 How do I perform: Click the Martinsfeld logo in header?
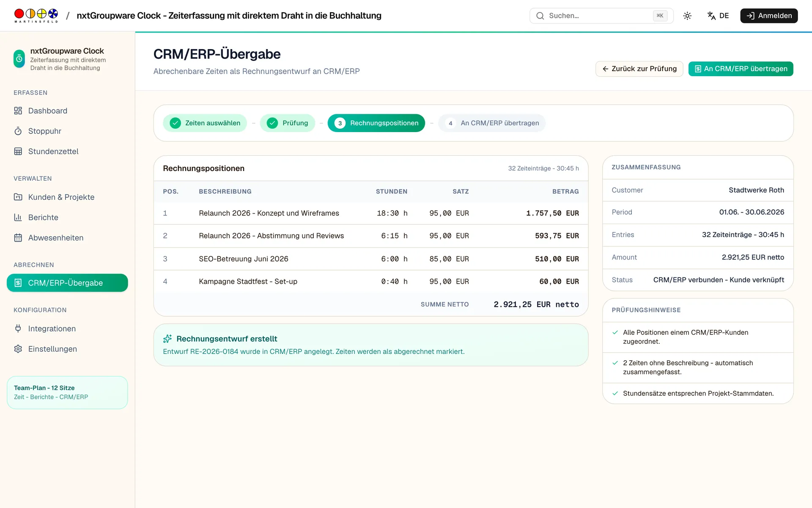[36, 16]
